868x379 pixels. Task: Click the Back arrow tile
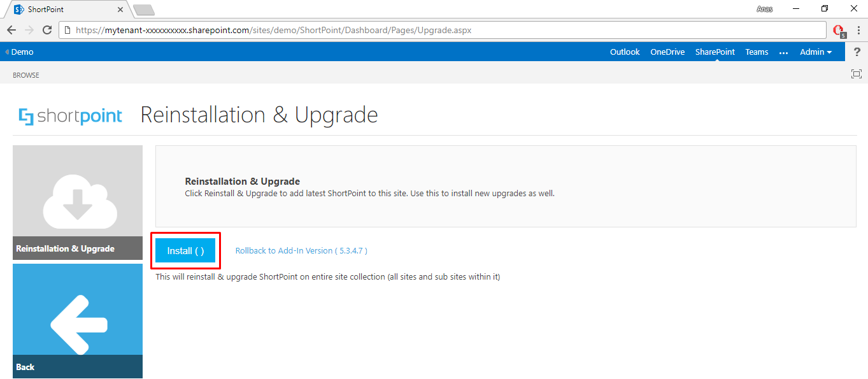[x=78, y=321]
